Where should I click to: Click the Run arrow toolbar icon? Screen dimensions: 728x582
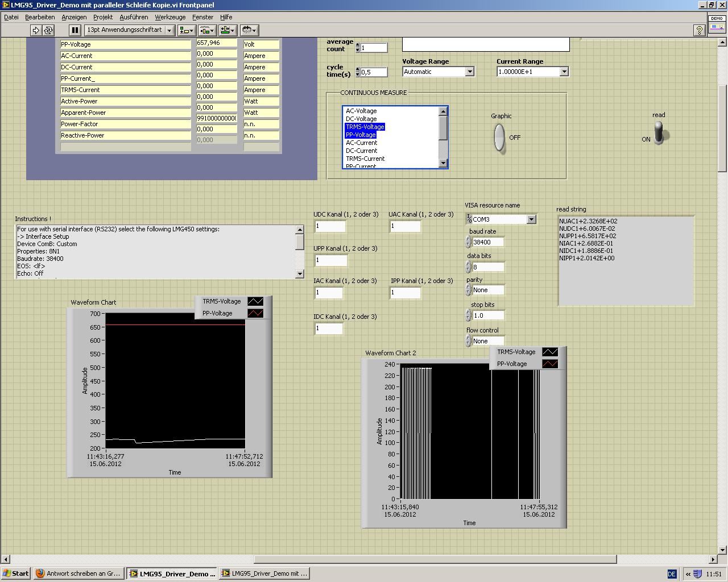tap(36, 30)
